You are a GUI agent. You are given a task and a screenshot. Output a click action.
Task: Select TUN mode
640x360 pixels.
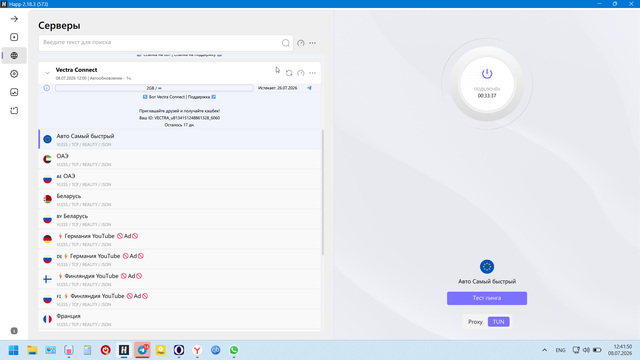click(x=498, y=322)
